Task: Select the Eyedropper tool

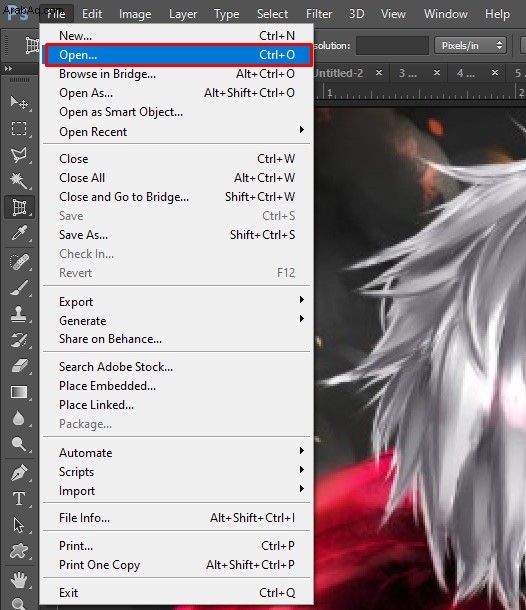Action: point(19,233)
